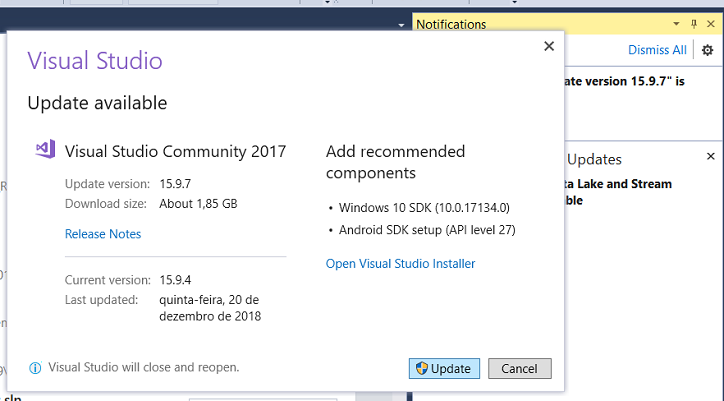Image resolution: width=724 pixels, height=401 pixels.
Task: Click Windows 10 SDK (10.0.17134.0) component
Action: coord(424,208)
